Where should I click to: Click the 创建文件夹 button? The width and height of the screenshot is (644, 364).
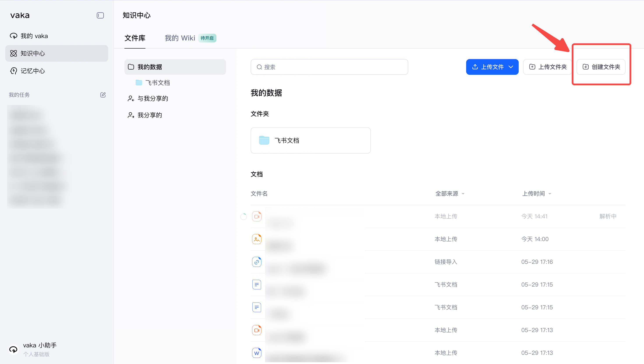(x=601, y=67)
